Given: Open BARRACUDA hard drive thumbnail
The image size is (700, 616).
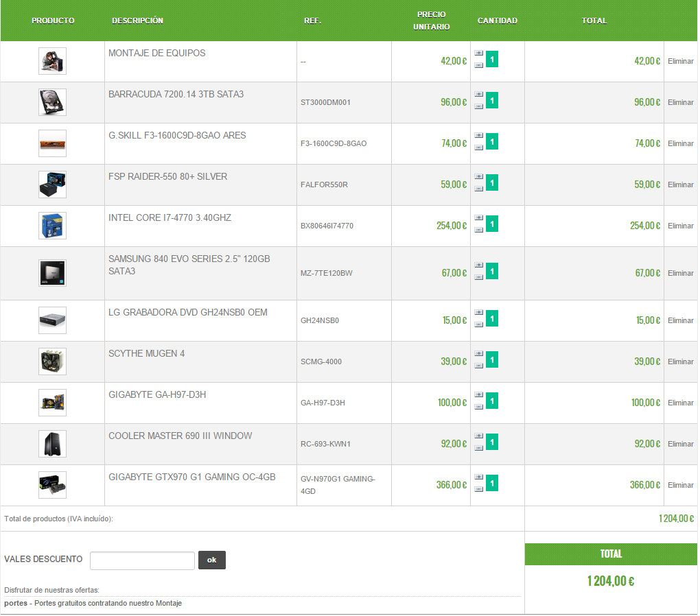Looking at the screenshot, I should (x=52, y=102).
